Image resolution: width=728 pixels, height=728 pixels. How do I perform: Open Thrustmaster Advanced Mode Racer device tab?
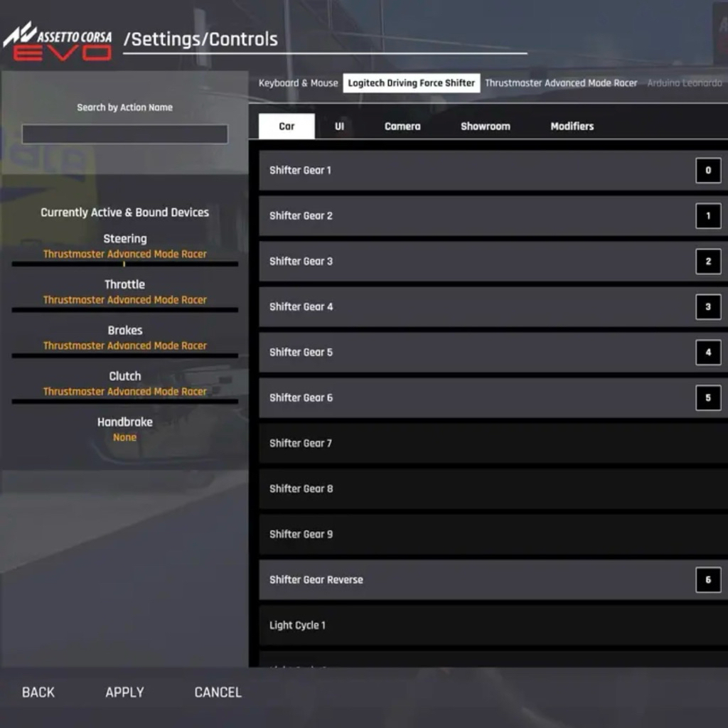pos(561,83)
